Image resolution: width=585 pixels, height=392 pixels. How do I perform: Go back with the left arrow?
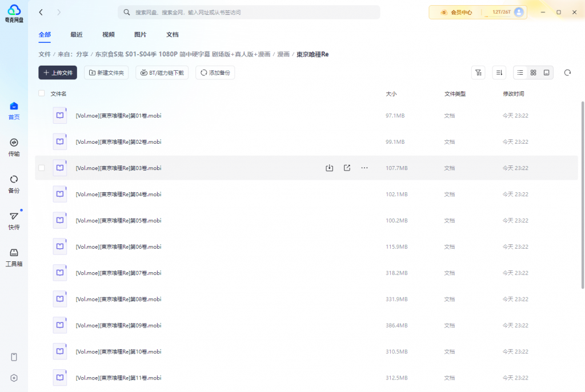(41, 13)
